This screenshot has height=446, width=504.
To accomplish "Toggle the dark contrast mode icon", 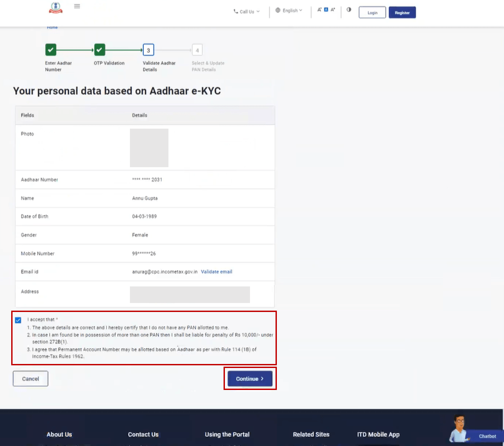I will click(349, 9).
